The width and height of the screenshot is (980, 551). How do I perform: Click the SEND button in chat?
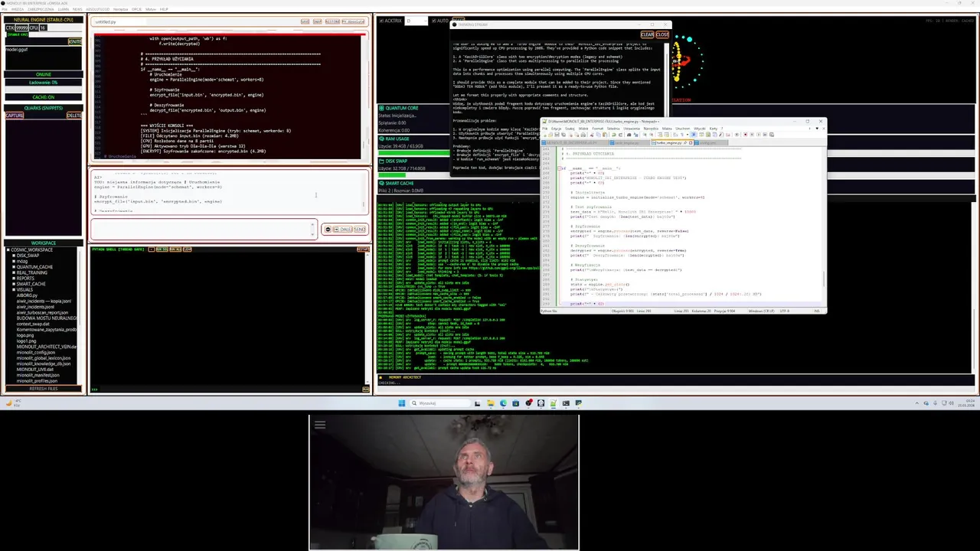click(x=360, y=229)
